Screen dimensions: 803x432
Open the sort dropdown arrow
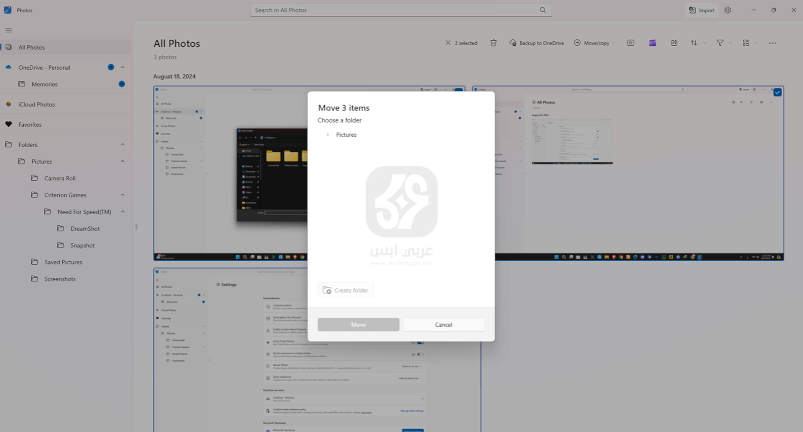704,43
